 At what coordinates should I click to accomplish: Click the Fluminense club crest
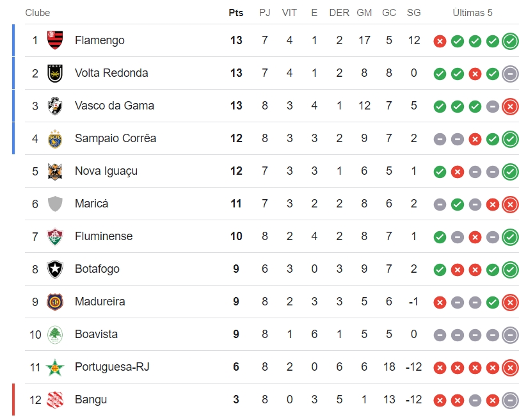(55, 236)
